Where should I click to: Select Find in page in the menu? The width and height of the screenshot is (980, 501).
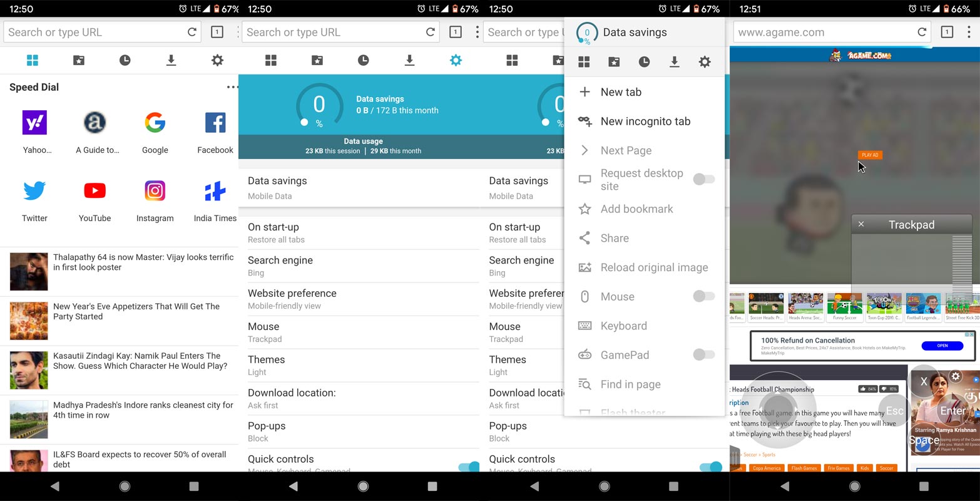point(645,385)
